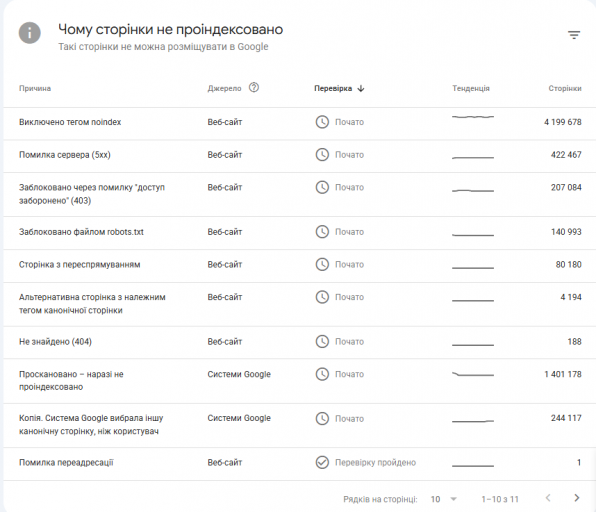Screen dimensions: 596x512
Task: Click the checkmark icon for Перевірку пройдено
Action: pyautogui.click(x=322, y=463)
